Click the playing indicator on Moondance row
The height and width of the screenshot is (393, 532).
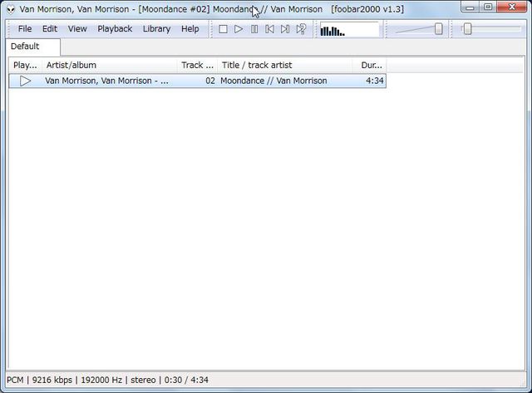click(26, 81)
